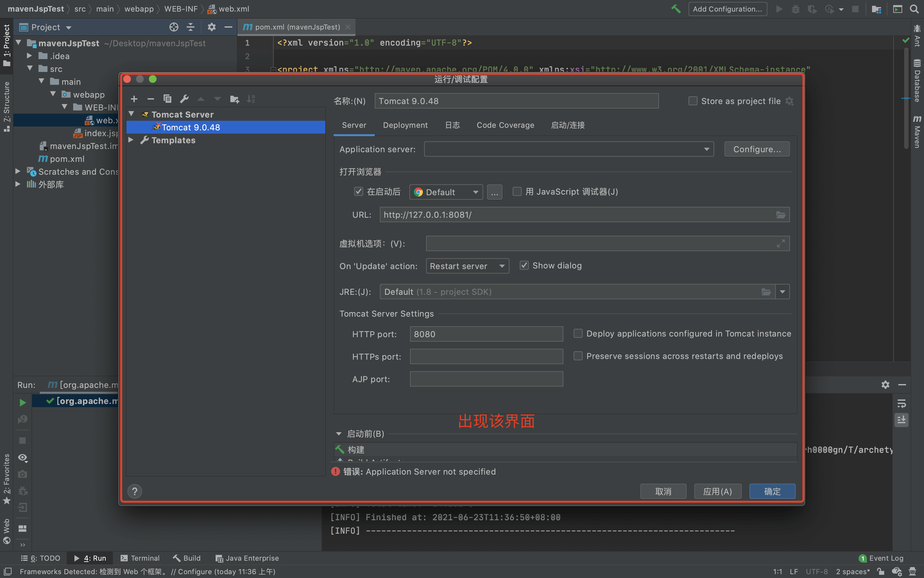Click HTTP port field showing 8080

486,334
